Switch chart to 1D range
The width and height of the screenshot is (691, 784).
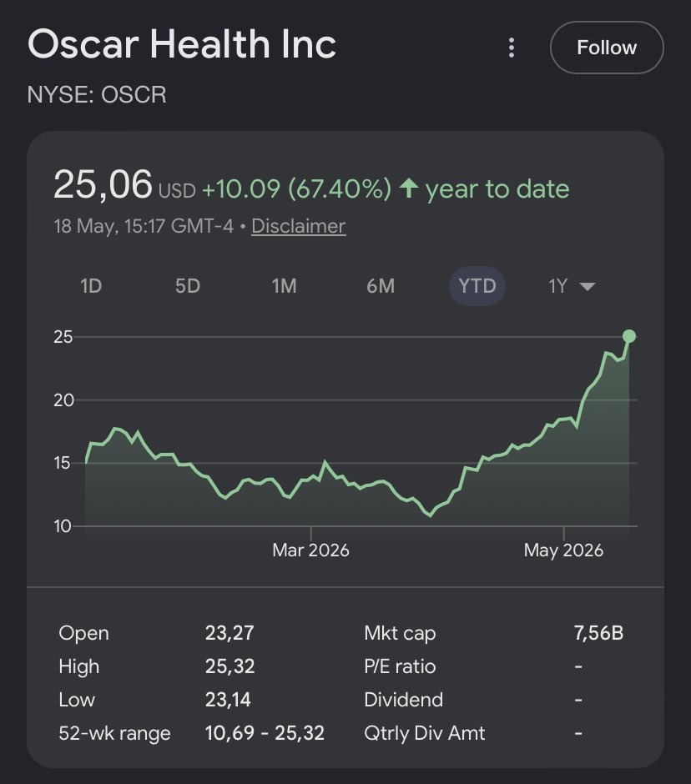[x=91, y=286]
